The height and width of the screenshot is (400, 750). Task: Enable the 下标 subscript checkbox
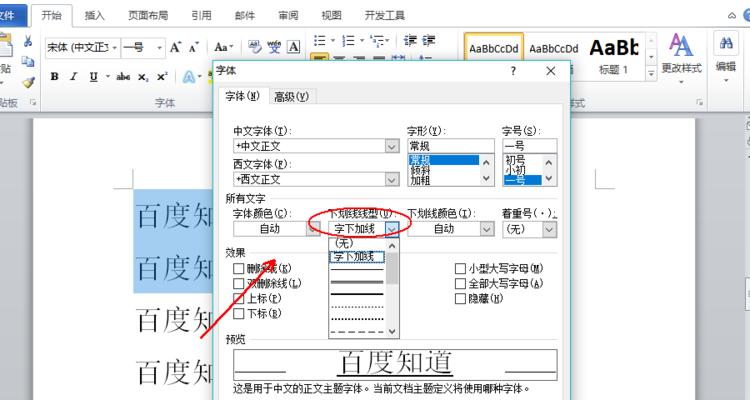click(239, 314)
